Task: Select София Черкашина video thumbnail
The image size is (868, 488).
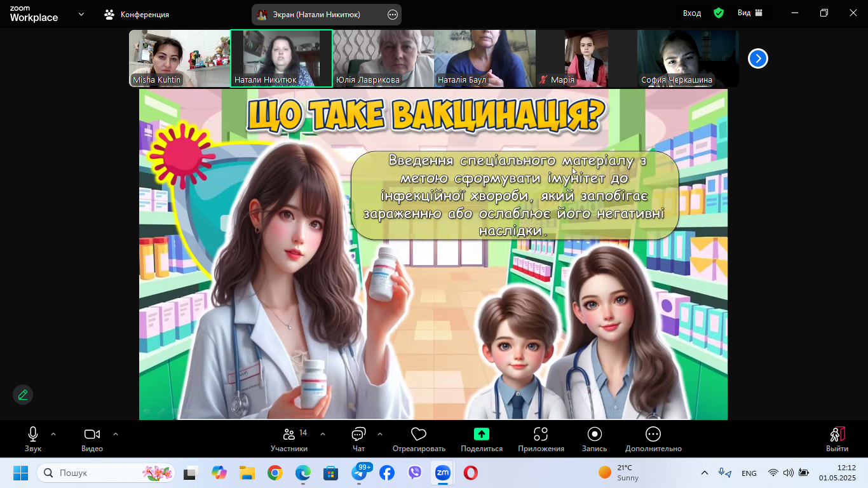Action: pos(688,58)
